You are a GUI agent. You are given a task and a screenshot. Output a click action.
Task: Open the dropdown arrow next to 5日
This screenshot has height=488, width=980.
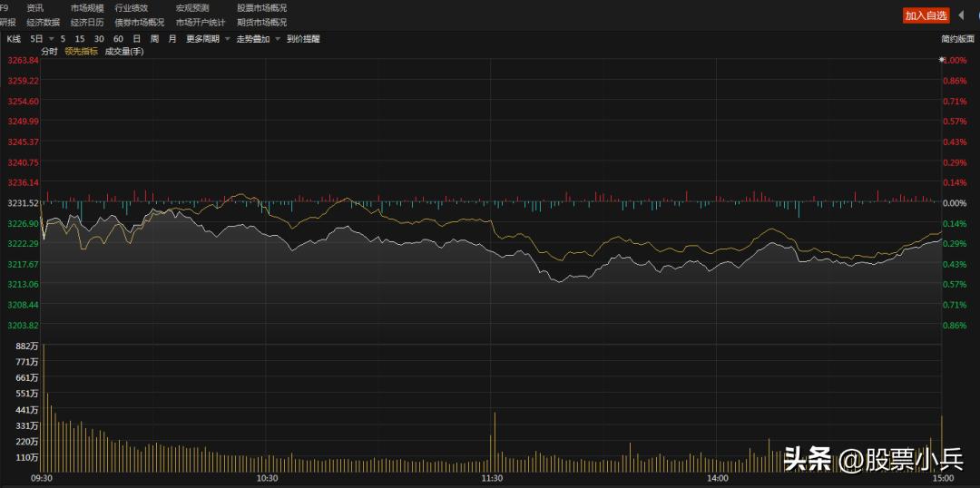51,39
